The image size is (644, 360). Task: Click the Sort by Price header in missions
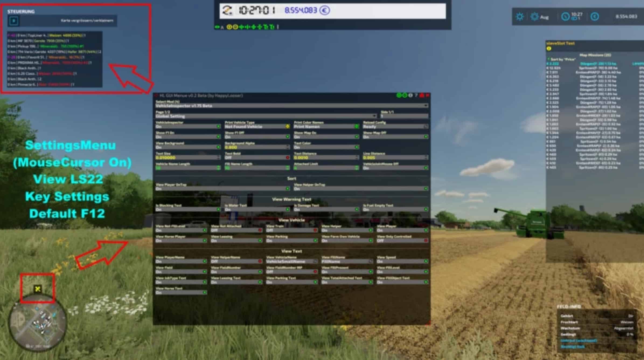(562, 59)
